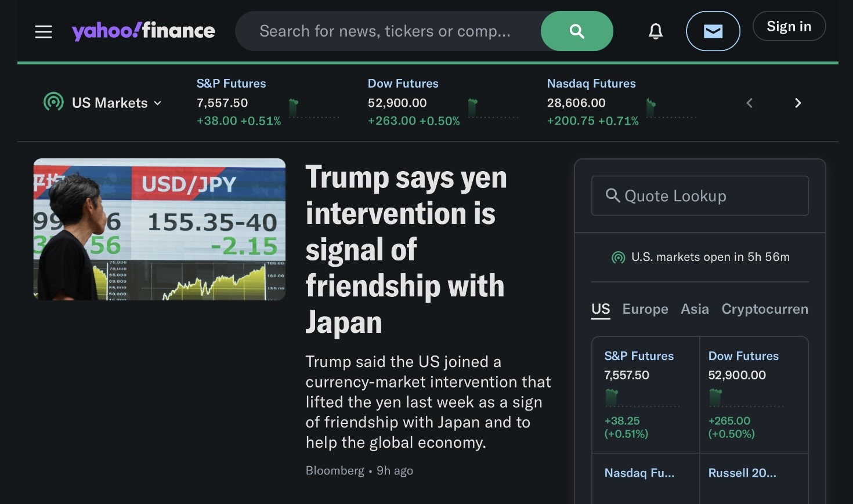Viewport: 853px width, 504px height.
Task: Click the Dow Futures sparkline in ticker strip
Action: click(x=493, y=108)
